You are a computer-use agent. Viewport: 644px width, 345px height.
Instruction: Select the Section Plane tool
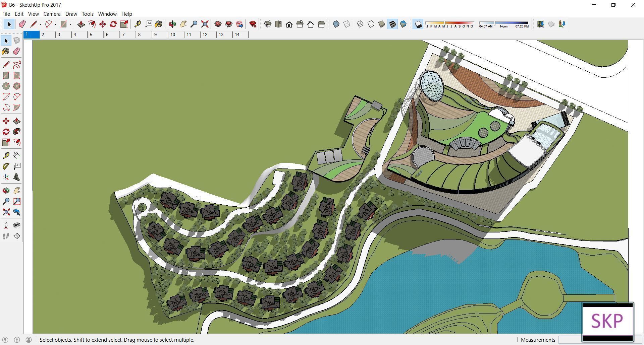pyautogui.click(x=17, y=236)
